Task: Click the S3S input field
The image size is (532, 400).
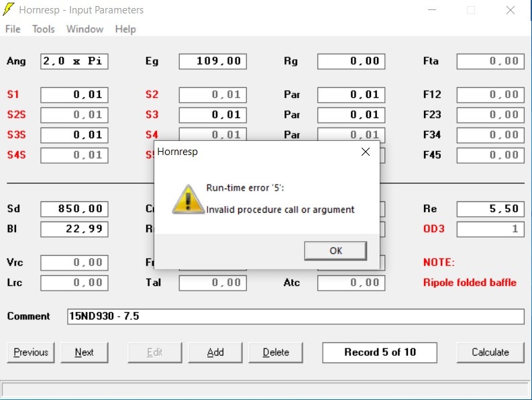Action: [74, 135]
